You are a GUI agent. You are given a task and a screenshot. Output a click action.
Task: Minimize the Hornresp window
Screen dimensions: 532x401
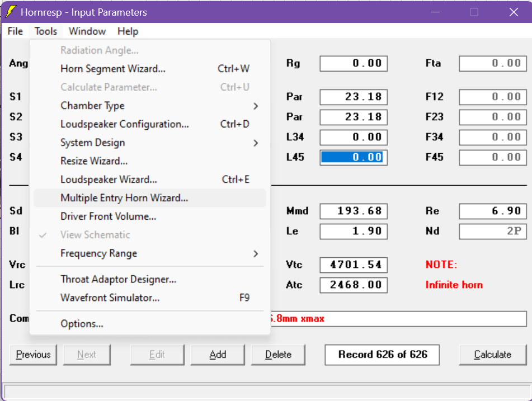tap(436, 12)
